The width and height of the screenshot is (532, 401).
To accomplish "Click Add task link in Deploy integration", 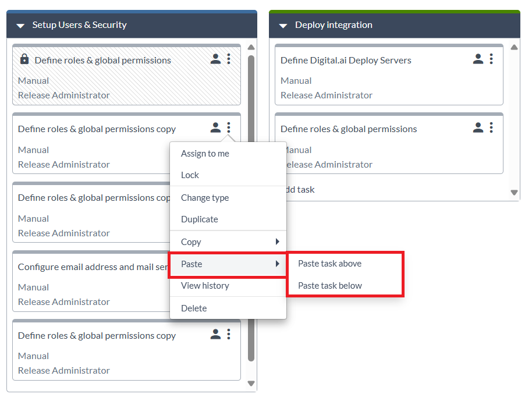I will click(299, 190).
